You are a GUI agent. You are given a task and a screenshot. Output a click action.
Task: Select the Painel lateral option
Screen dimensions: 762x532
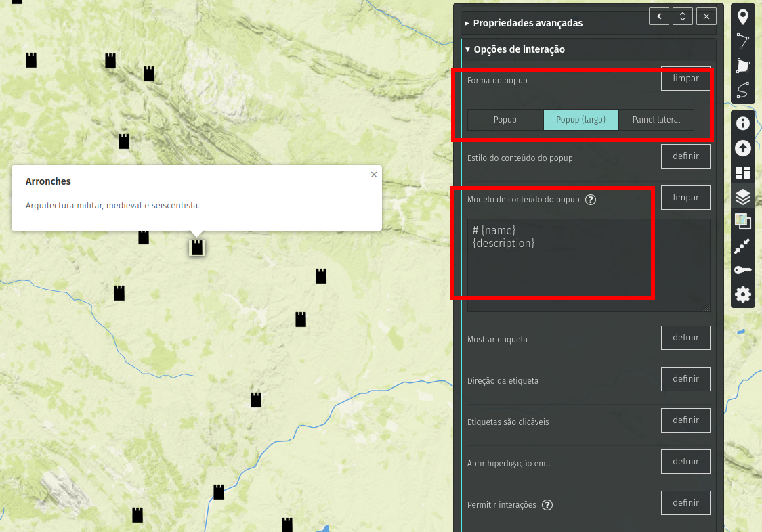(656, 120)
